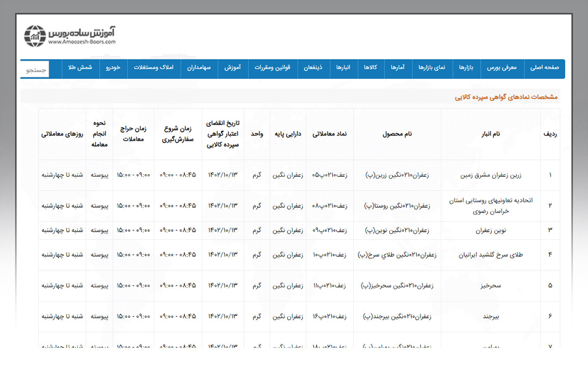Click the جستجو search field

click(36, 70)
